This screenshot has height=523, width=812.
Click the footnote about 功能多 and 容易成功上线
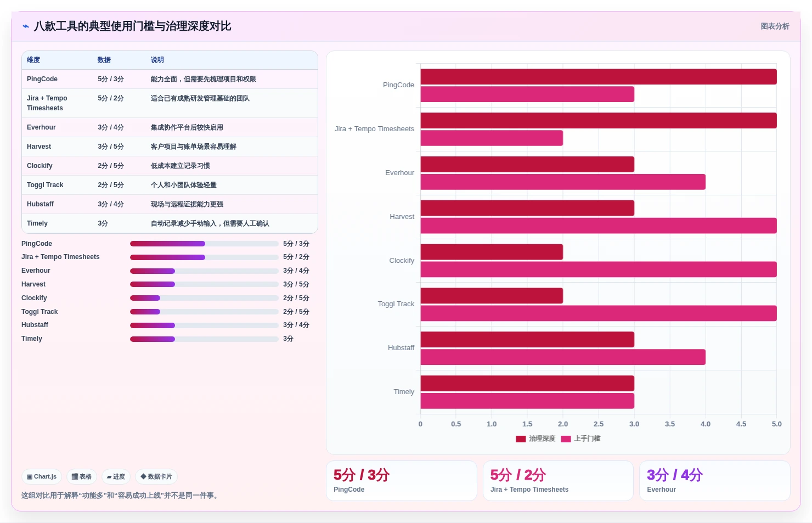[x=121, y=496]
